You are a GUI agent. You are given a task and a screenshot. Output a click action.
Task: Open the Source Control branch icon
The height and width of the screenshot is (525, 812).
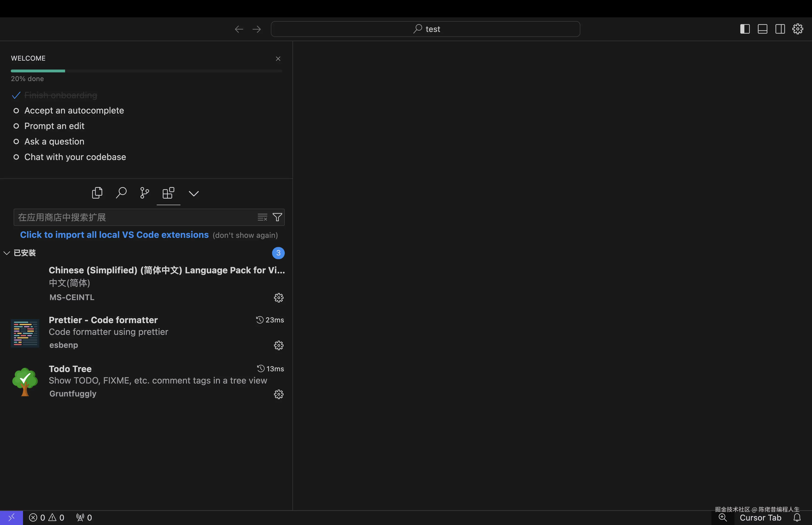point(144,193)
